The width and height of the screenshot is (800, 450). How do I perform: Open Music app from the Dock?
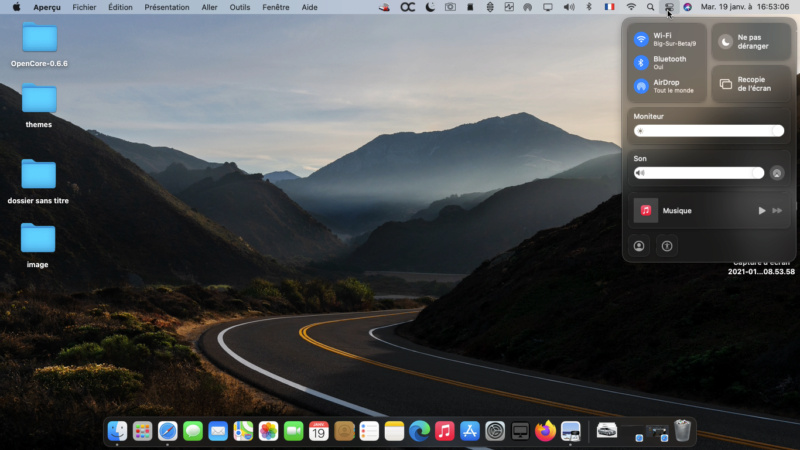click(444, 431)
